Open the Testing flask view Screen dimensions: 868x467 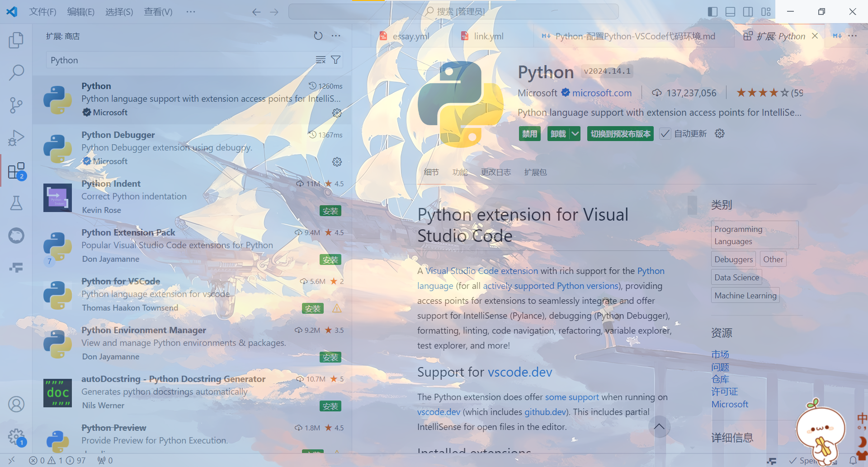pyautogui.click(x=16, y=203)
